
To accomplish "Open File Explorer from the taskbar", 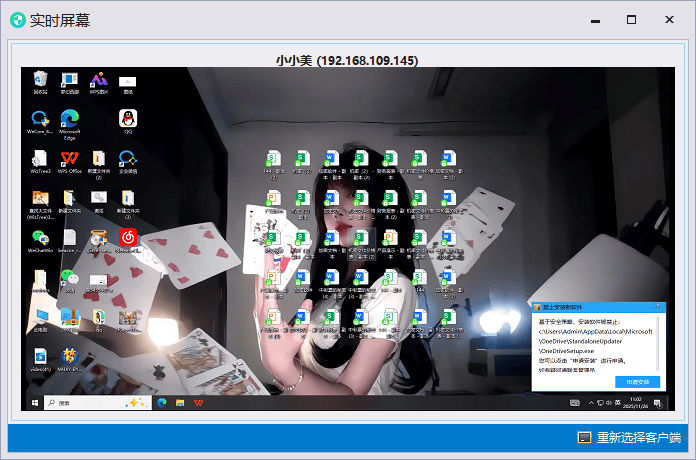I will (180, 402).
